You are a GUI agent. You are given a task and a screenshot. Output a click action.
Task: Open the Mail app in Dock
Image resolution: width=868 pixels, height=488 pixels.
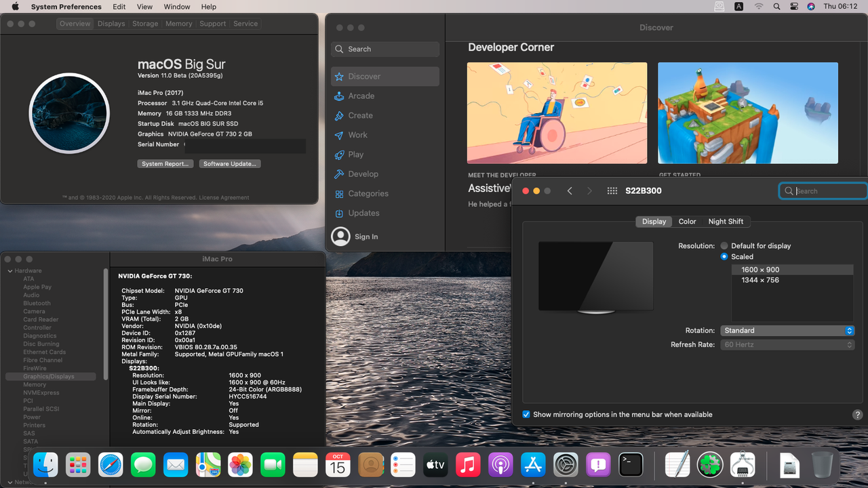pos(176,465)
